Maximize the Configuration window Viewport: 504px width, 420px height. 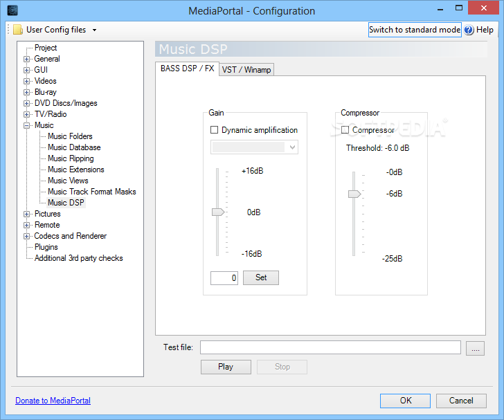point(459,8)
